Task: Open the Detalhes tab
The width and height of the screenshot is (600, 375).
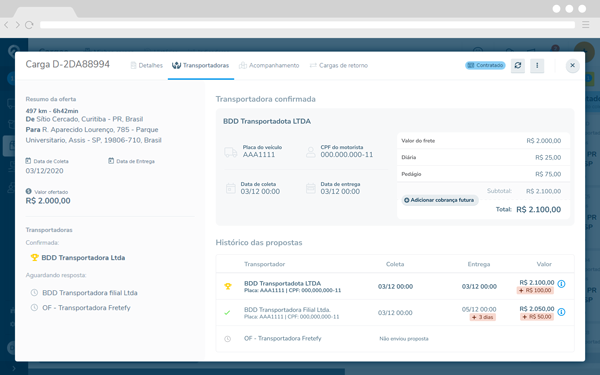Action: click(x=147, y=65)
